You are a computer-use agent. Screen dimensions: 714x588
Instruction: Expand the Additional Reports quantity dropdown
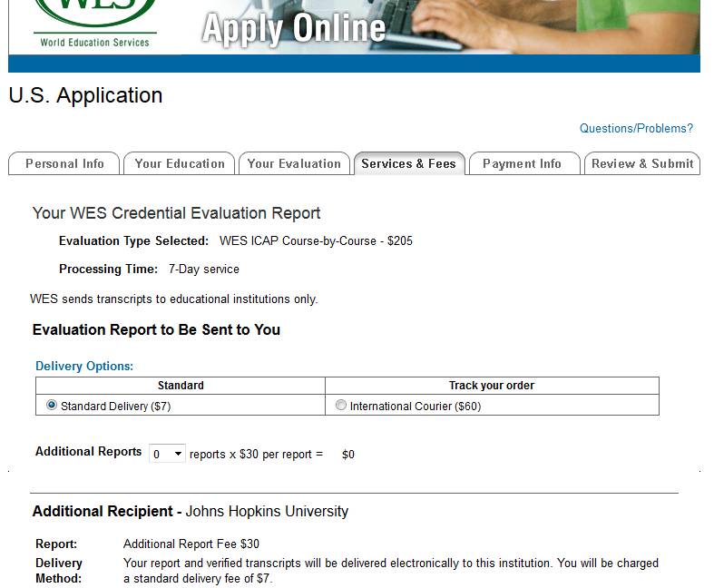coord(167,454)
